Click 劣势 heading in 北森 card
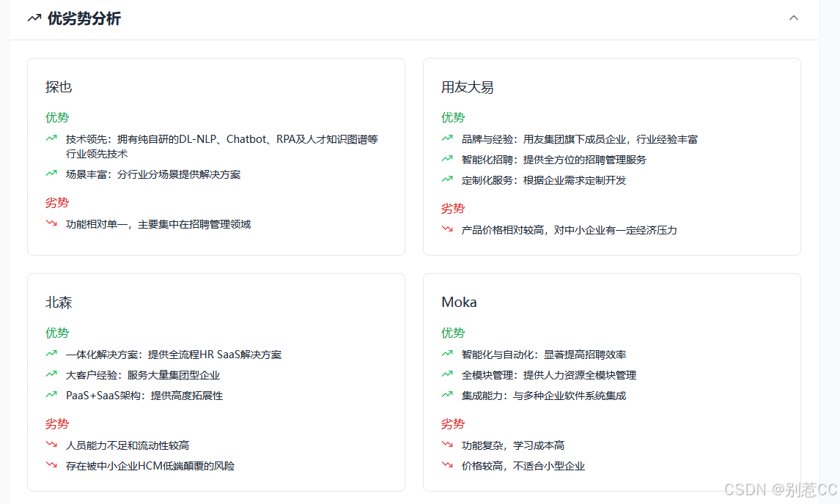This screenshot has width=840, height=504. point(57,423)
